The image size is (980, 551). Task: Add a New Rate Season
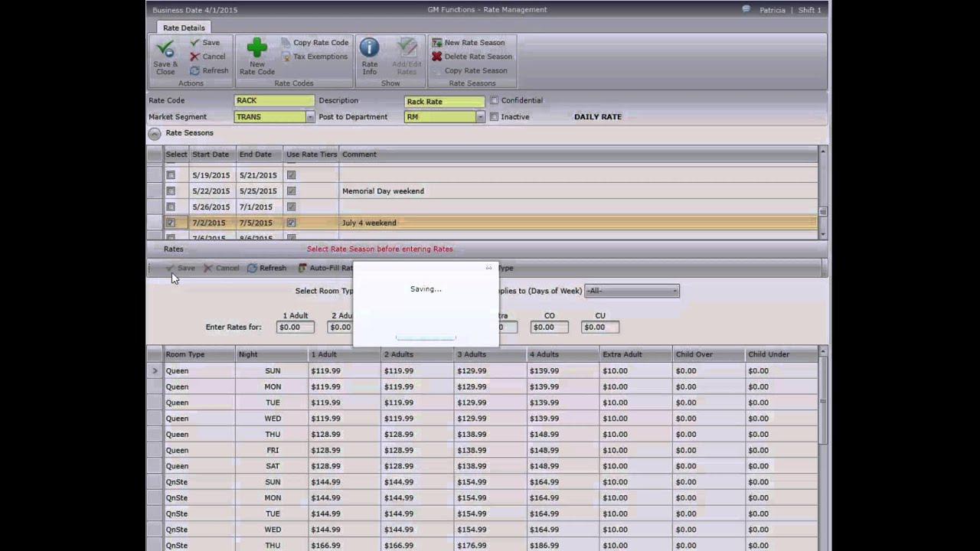click(468, 43)
